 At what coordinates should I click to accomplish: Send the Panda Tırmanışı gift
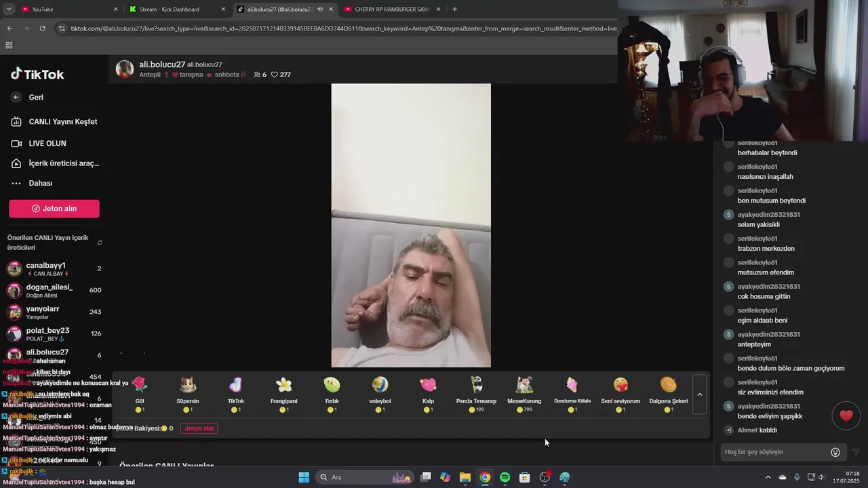pyautogui.click(x=476, y=393)
